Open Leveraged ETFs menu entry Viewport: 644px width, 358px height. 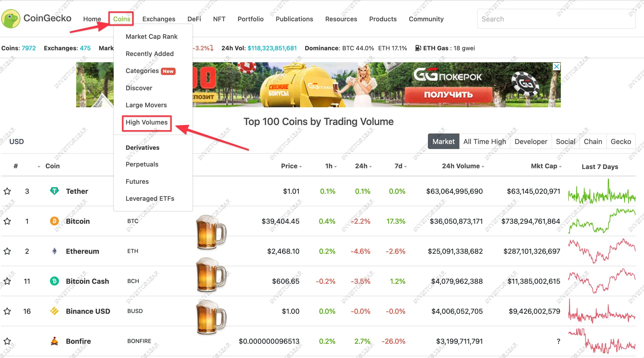click(150, 199)
